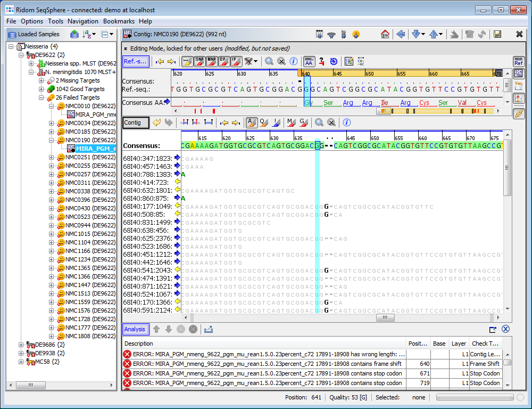Click the load samples database icon

(74, 34)
